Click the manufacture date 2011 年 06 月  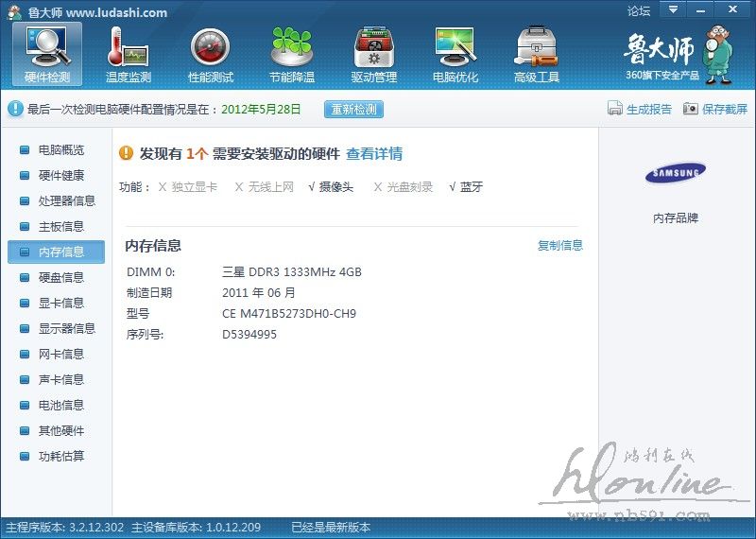click(x=258, y=293)
